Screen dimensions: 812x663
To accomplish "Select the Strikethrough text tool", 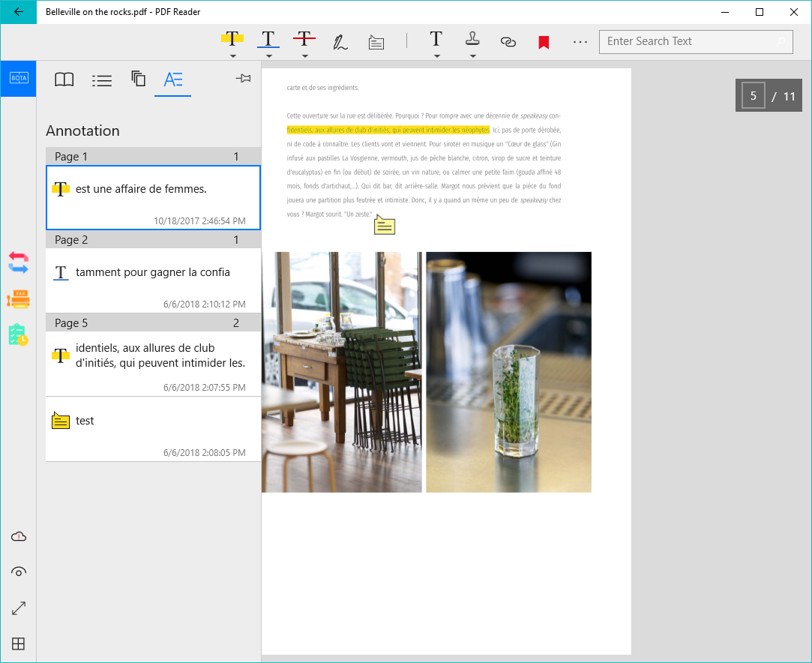I will [x=304, y=39].
